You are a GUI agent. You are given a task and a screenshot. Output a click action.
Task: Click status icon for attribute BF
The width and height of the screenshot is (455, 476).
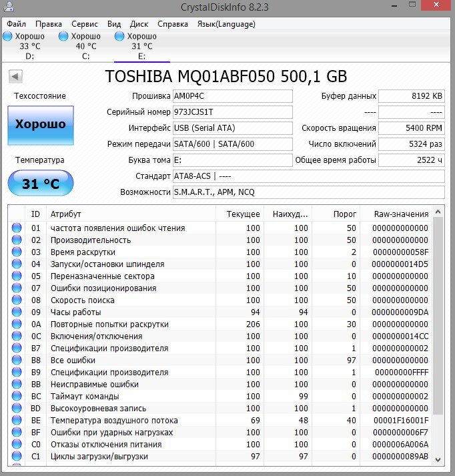coord(17,432)
